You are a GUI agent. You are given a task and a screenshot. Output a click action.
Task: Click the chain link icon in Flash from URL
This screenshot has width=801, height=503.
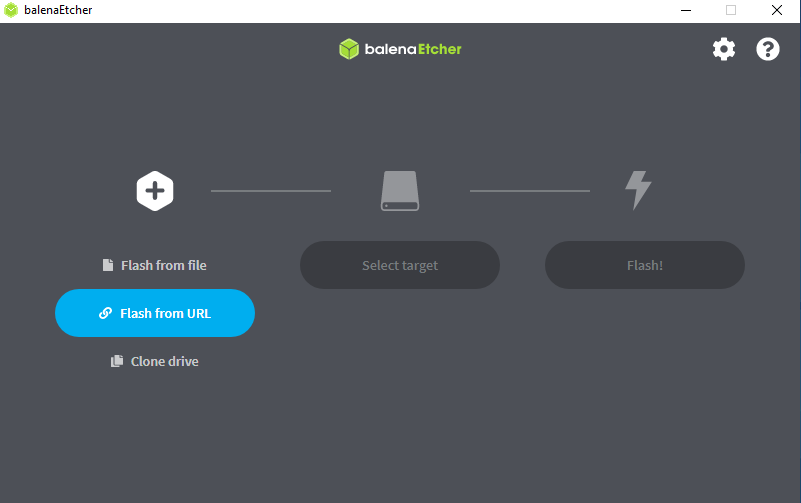[106, 313]
